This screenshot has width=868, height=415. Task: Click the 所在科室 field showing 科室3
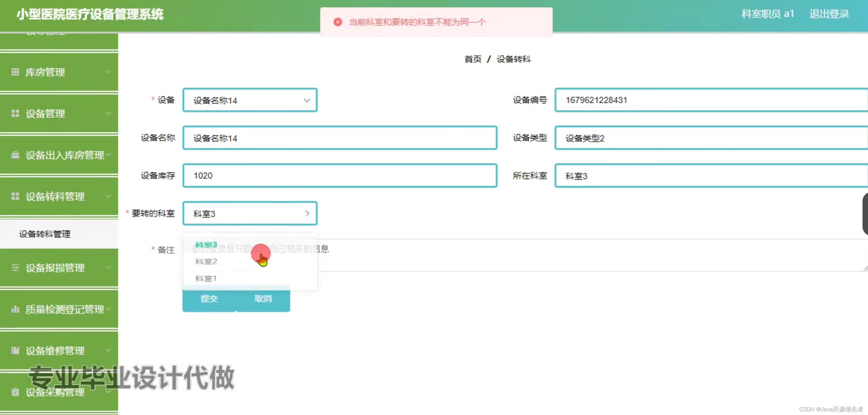pos(711,176)
